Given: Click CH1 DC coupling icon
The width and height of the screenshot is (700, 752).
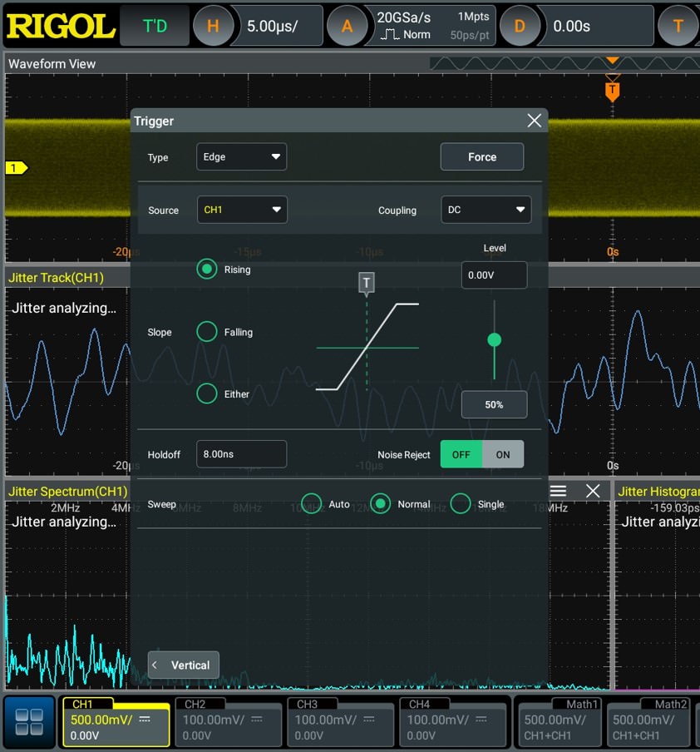Looking at the screenshot, I should (145, 719).
